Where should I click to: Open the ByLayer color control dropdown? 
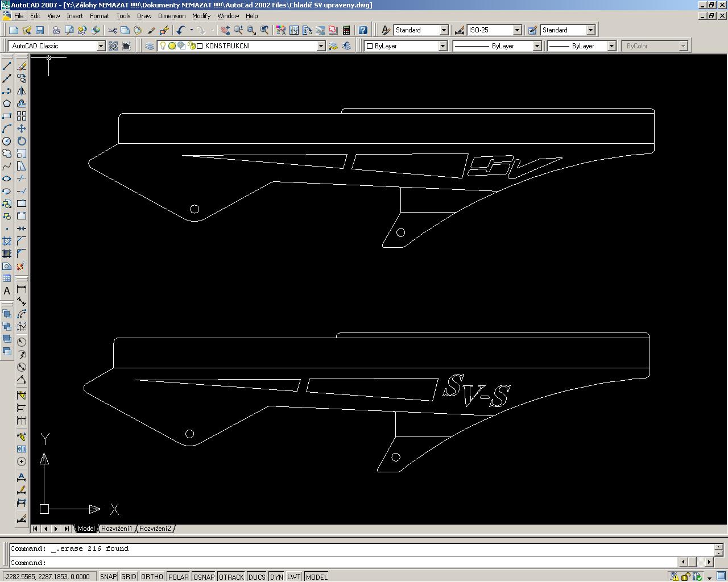click(x=442, y=46)
